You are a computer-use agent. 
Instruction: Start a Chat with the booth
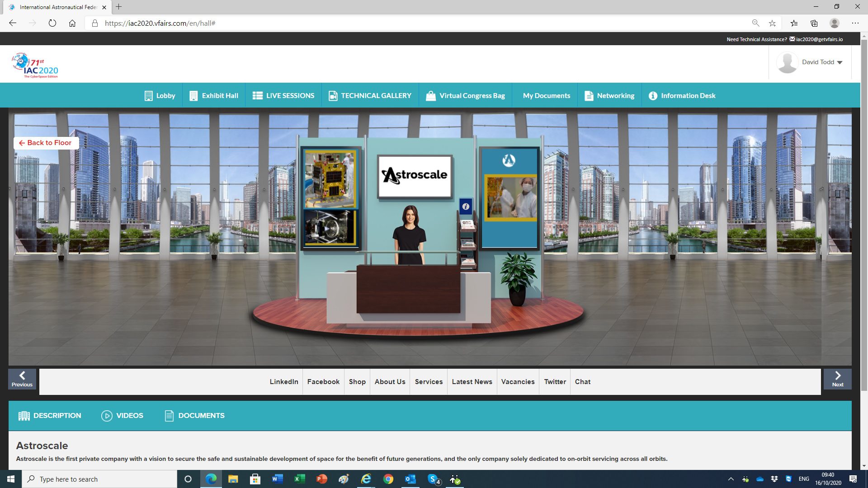click(x=583, y=382)
